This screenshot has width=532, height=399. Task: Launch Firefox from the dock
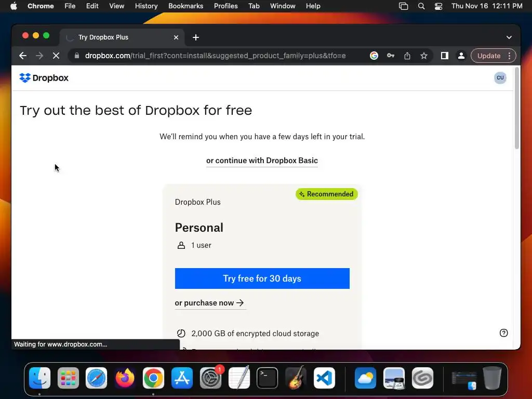pos(125,378)
